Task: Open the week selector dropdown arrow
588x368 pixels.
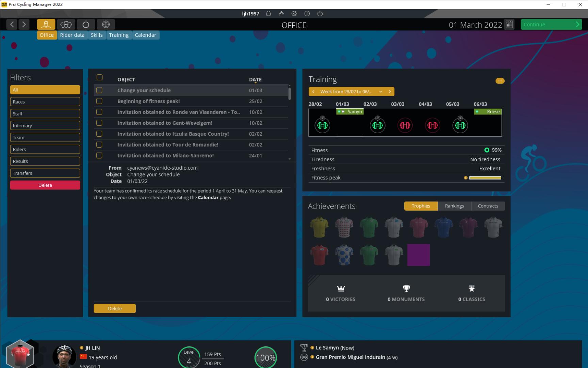Action: [x=381, y=92]
